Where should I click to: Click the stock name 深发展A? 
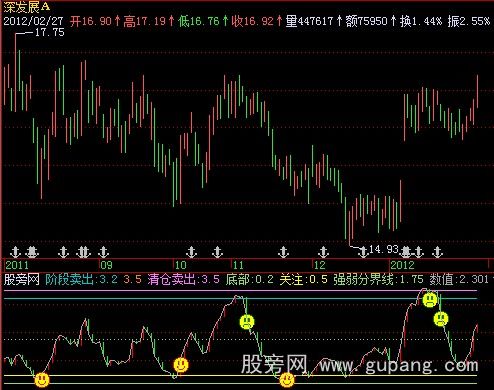[26, 7]
